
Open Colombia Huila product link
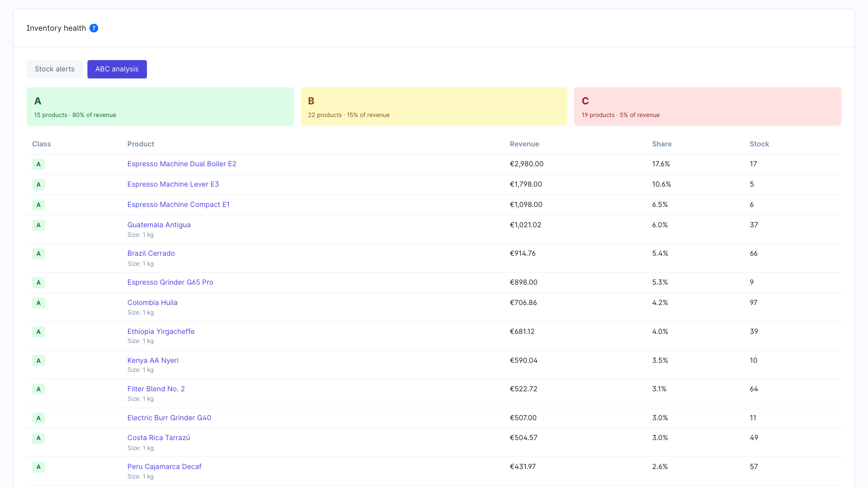pos(152,303)
